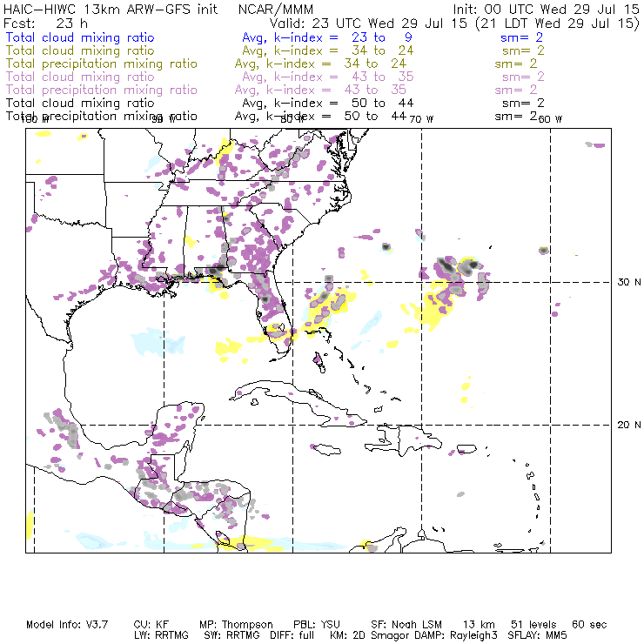Click the olive 'Total precipitation mixing ratio' legend line
Image resolution: width=644 pixels, height=644 pixels.
102,64
